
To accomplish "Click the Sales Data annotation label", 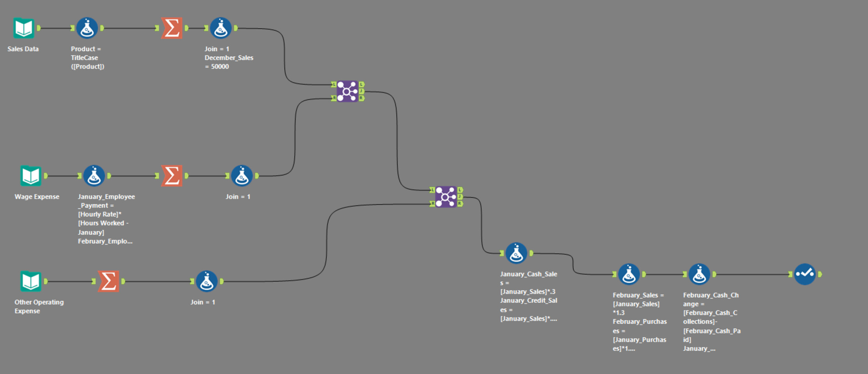I will [23, 49].
